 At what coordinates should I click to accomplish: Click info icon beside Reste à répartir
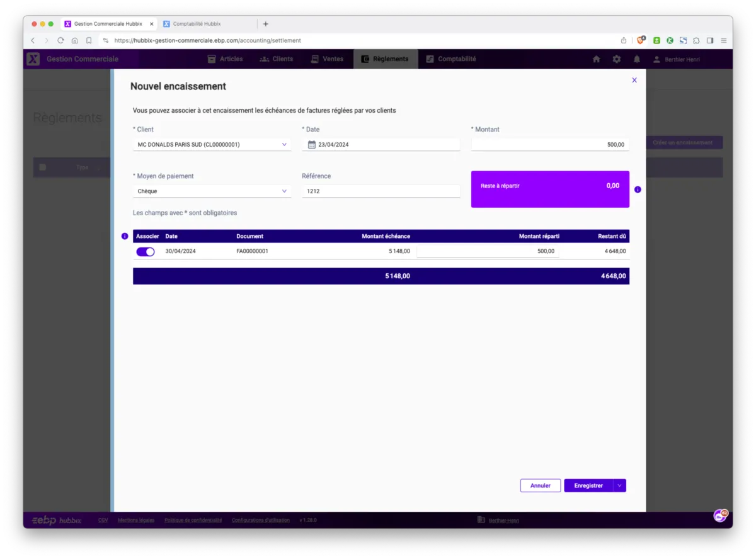[638, 189]
